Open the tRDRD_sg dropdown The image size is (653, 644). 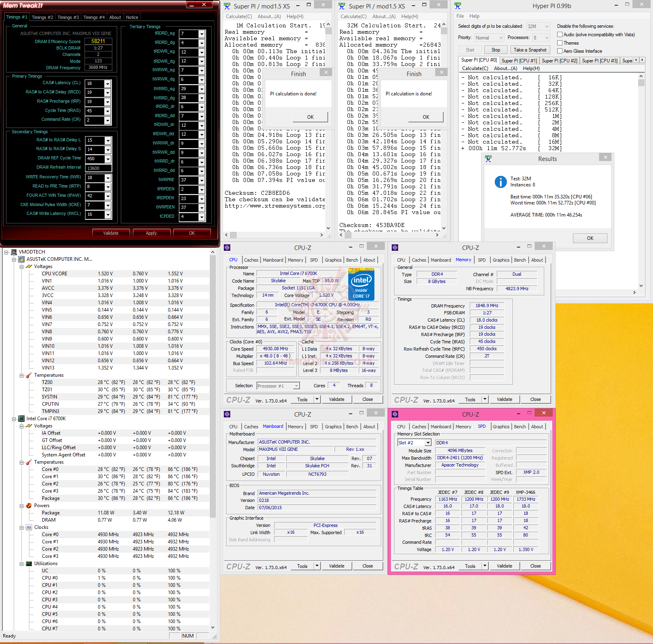click(x=202, y=34)
